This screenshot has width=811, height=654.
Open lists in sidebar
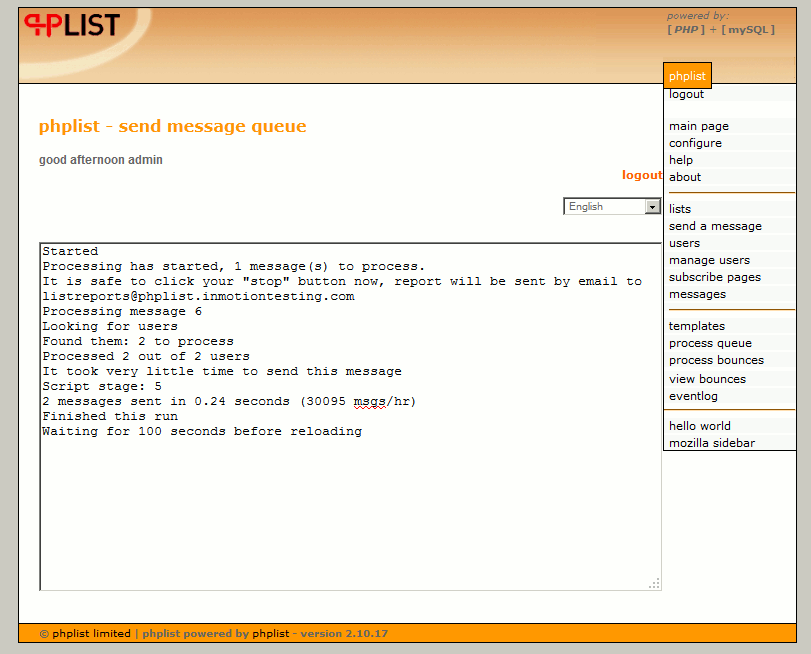(680, 209)
